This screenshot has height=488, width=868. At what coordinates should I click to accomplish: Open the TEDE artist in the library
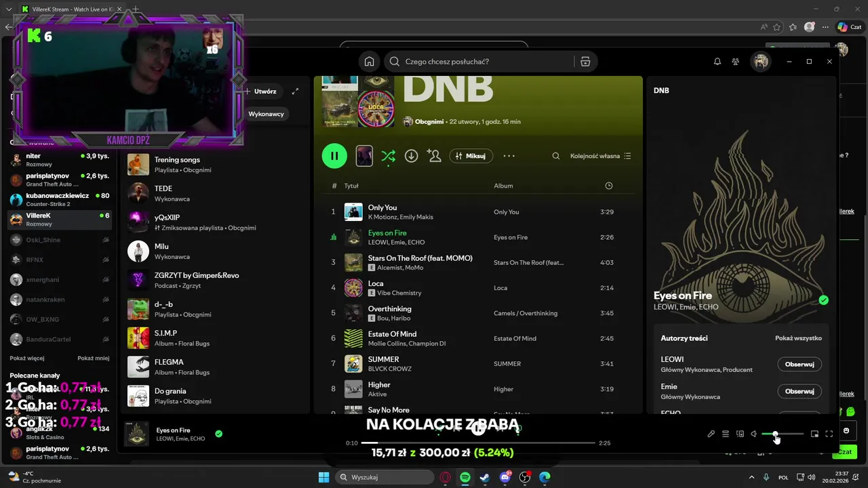point(216,193)
